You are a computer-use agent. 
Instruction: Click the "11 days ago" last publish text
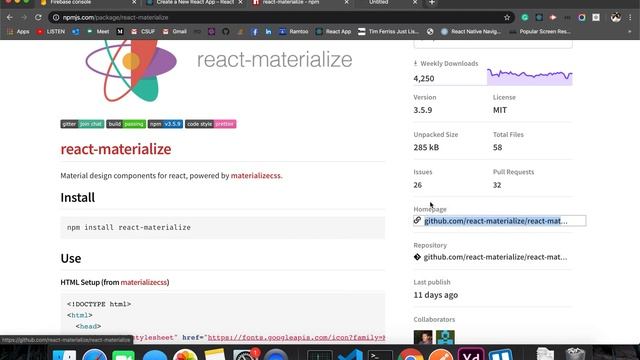point(436,295)
